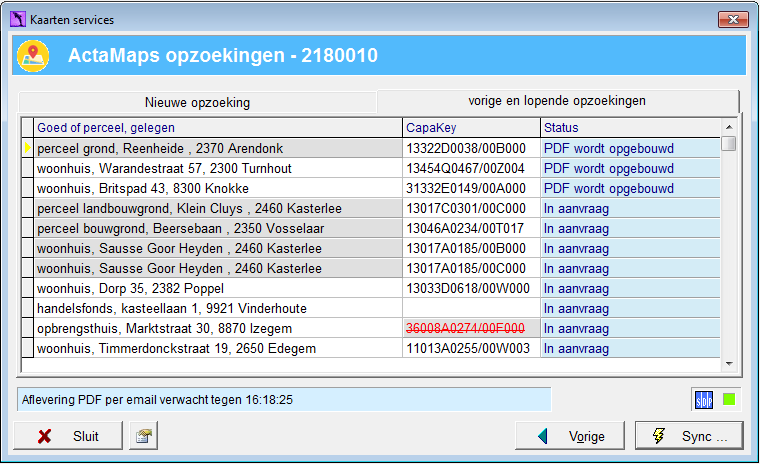Go back with the Vorige button

(x=570, y=436)
